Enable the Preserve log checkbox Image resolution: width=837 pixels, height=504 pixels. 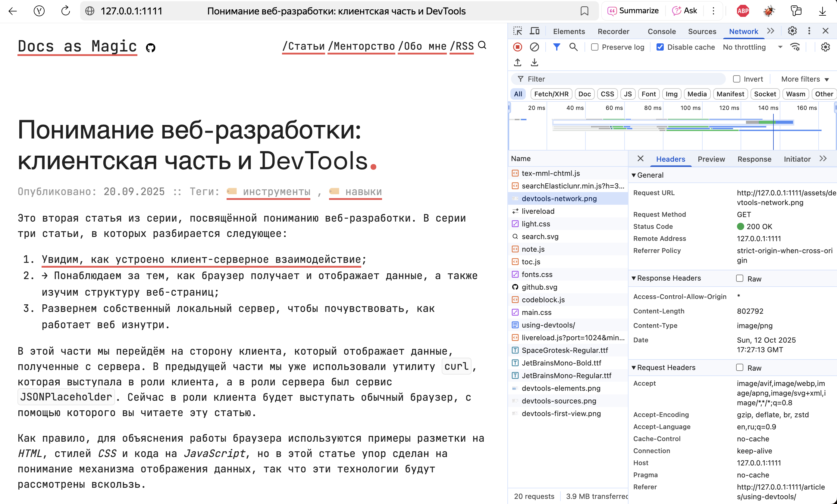(595, 47)
